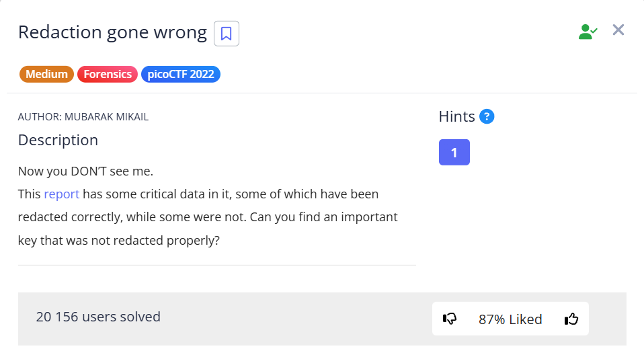Click the author name Mubarak Mikail

point(106,117)
